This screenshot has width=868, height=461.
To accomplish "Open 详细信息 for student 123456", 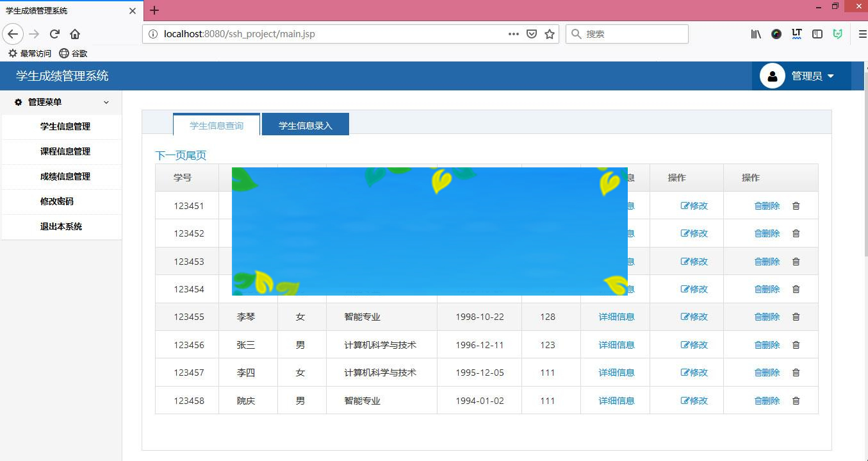I will [x=615, y=344].
